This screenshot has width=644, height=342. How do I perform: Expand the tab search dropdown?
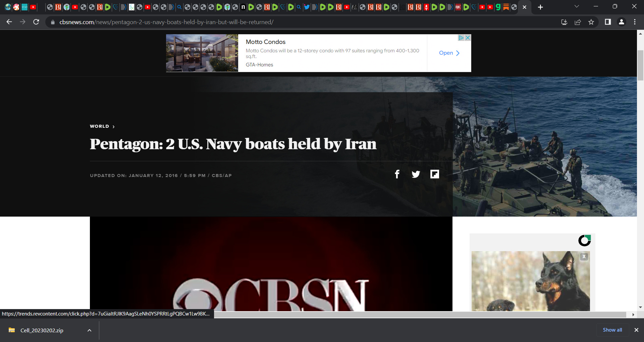pyautogui.click(x=577, y=6)
